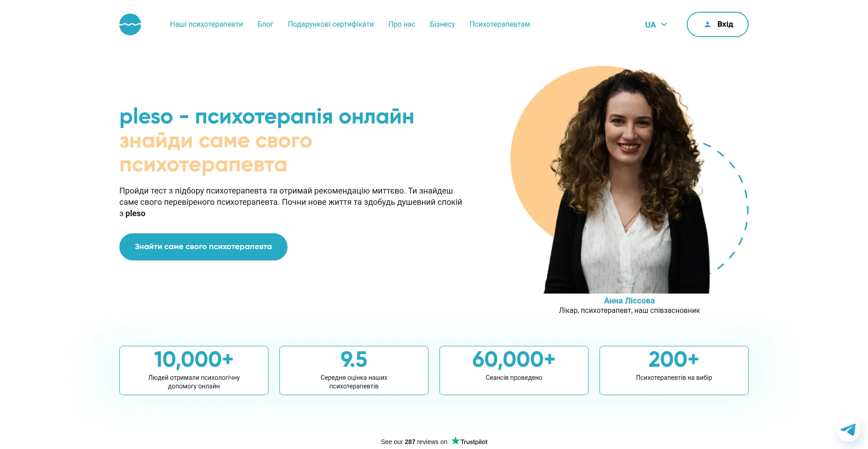Viewport: 868px width, 449px height.
Task: Click the 10,000+ statistics card
Action: 194,370
